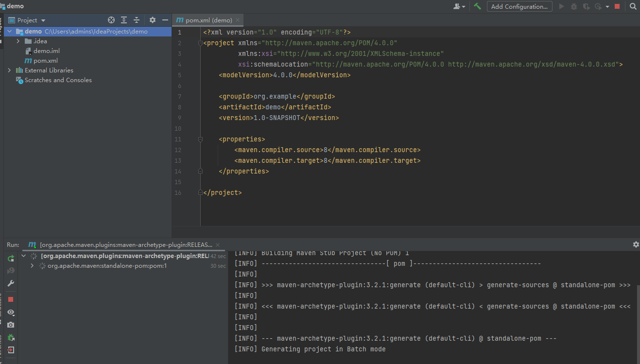Click the modelVersion line in editor
Screen dimensions: 640x364
(x=284, y=75)
